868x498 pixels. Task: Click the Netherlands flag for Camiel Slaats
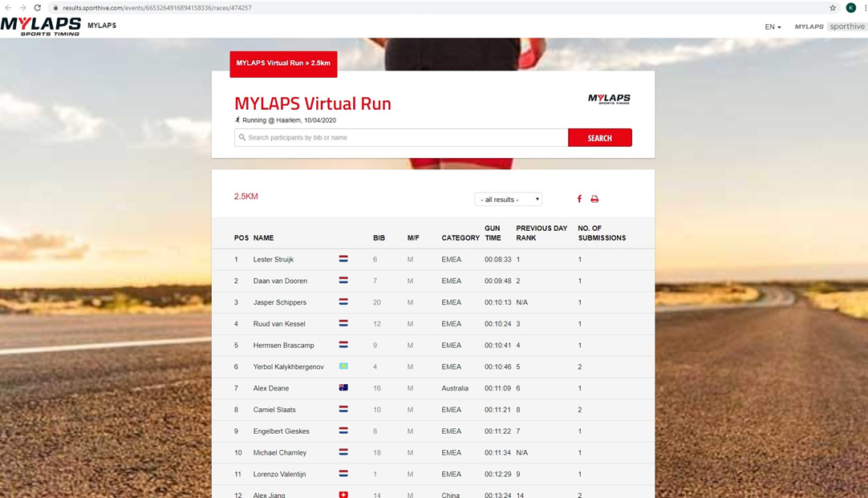(343, 410)
